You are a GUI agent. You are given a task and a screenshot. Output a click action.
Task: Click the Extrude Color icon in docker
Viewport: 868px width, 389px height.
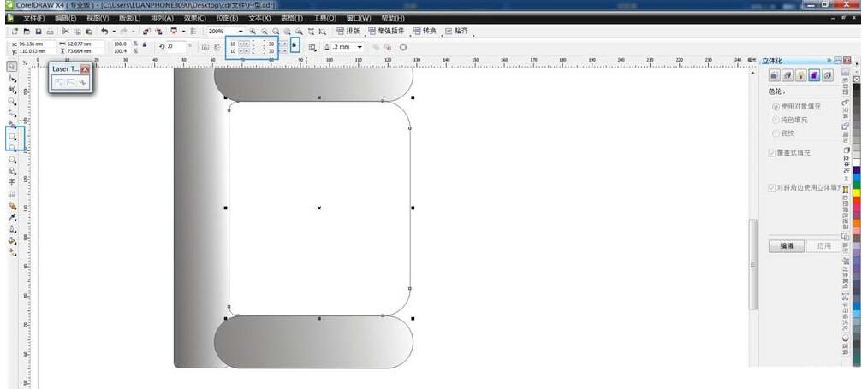pos(813,75)
